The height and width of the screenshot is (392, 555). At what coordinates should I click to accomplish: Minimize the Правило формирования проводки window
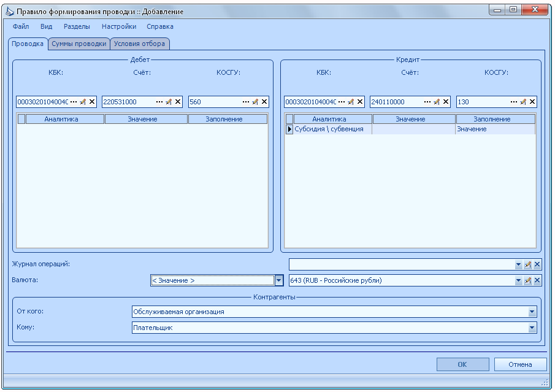click(x=497, y=10)
